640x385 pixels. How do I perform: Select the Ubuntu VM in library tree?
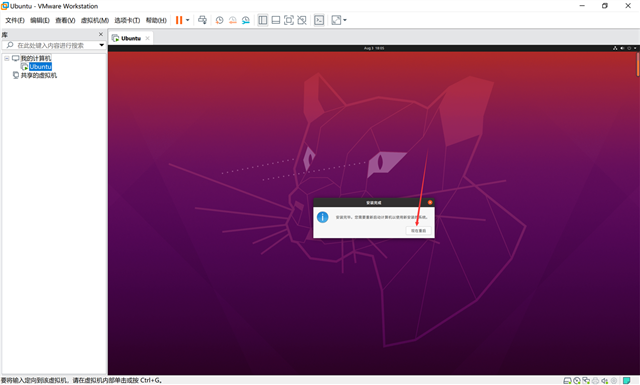(40, 67)
